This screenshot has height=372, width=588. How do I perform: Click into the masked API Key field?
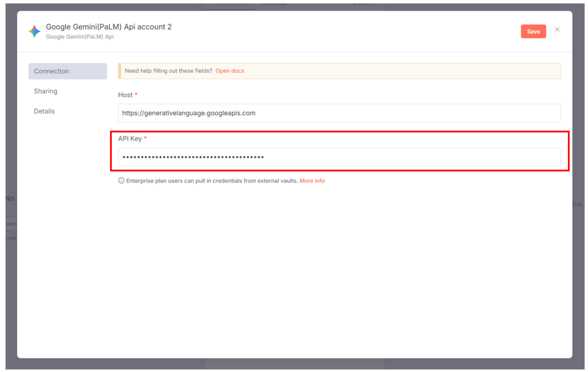339,157
